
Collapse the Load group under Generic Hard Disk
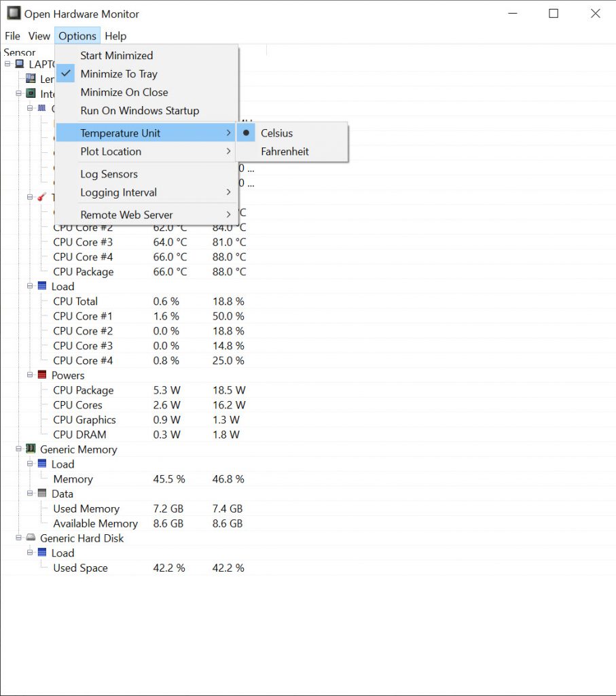30,552
